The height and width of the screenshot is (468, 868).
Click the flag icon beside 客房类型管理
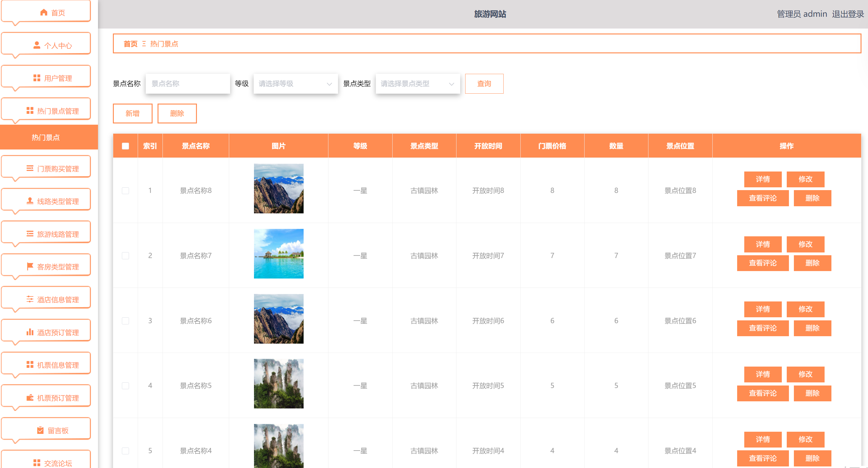point(30,266)
